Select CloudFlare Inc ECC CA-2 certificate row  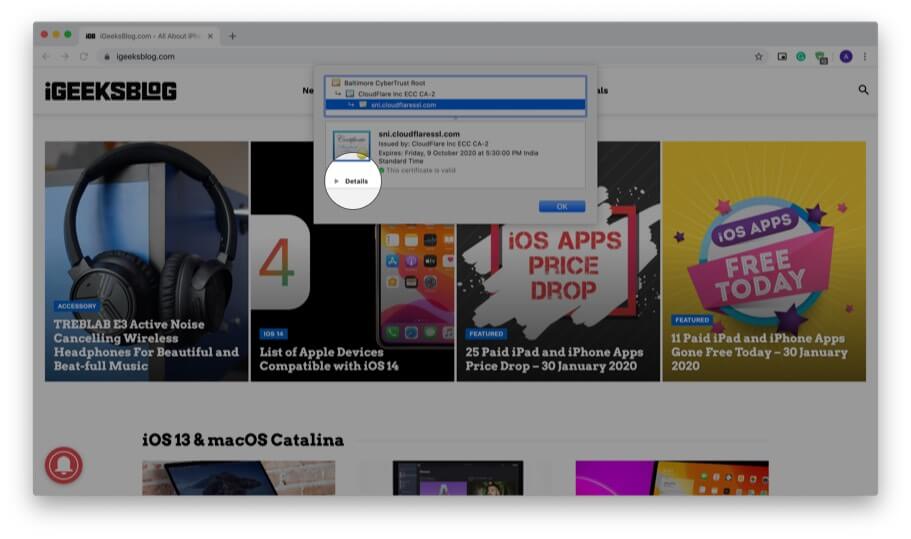455,94
